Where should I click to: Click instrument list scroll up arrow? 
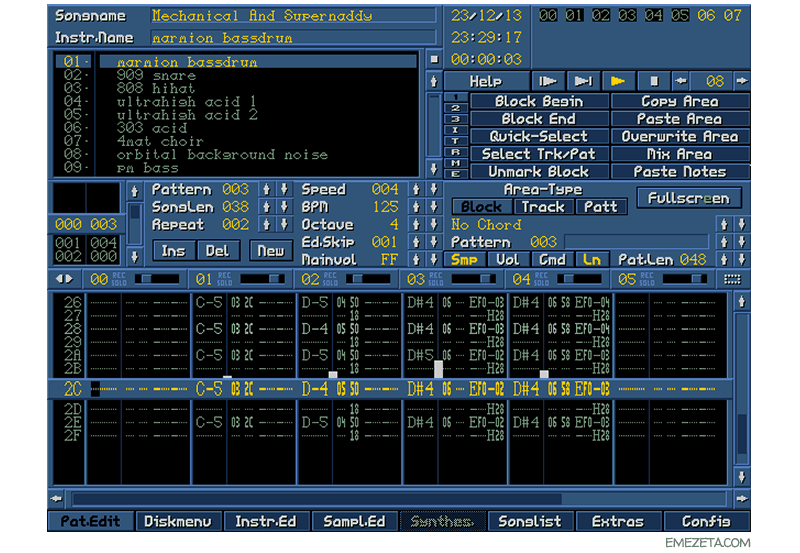(434, 81)
